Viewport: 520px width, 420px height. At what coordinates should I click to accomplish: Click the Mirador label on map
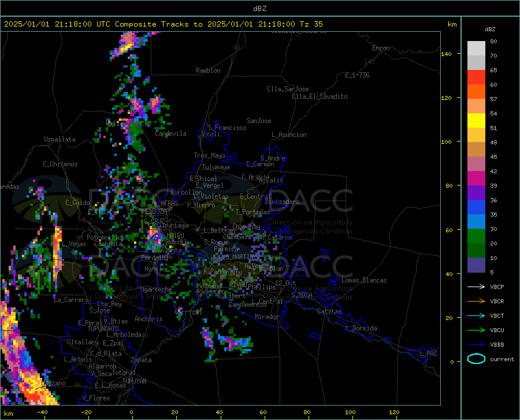pos(266,317)
